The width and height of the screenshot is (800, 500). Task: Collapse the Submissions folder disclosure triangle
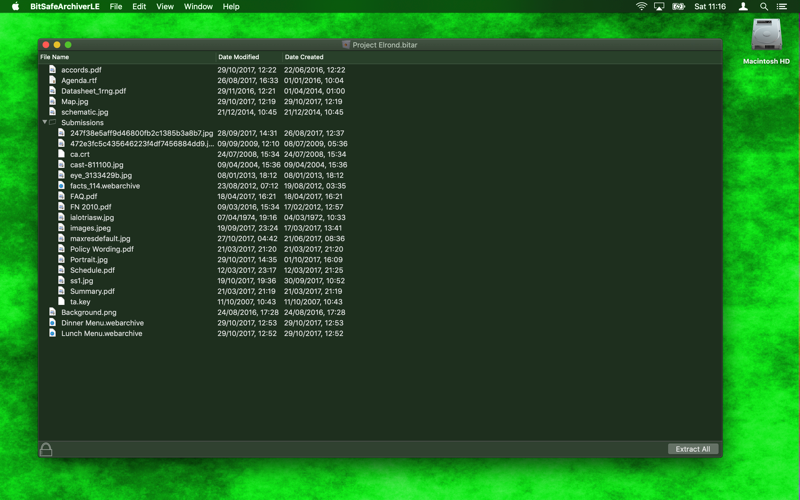44,122
